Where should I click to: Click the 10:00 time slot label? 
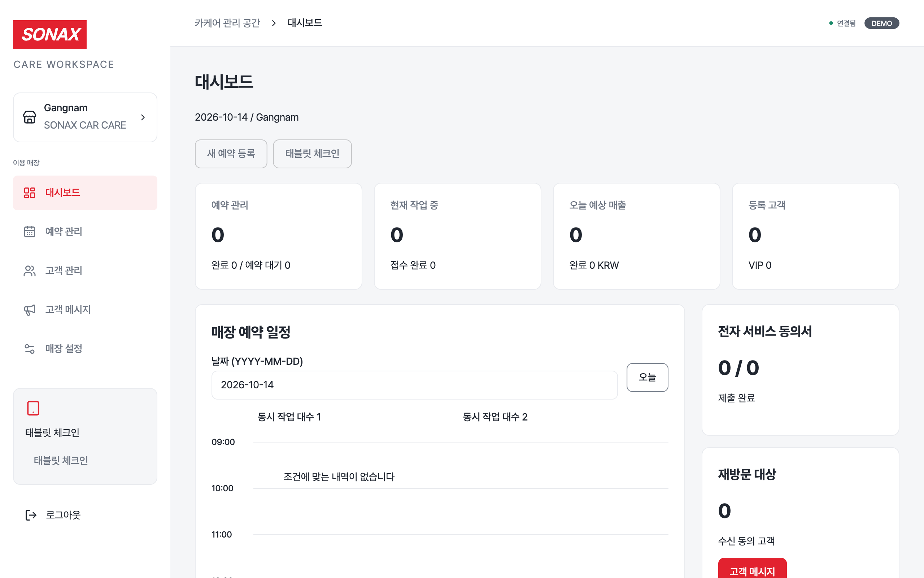tap(222, 488)
